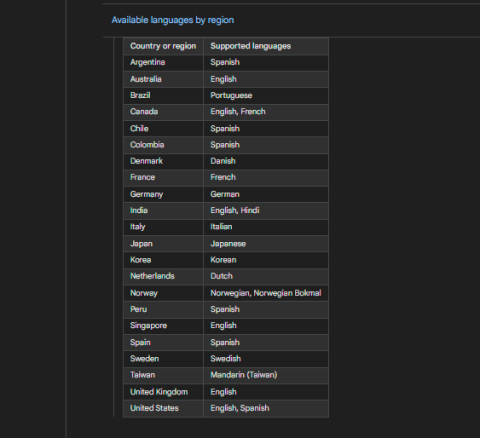Select the Mandarin (Taiwan) cell

[266, 375]
